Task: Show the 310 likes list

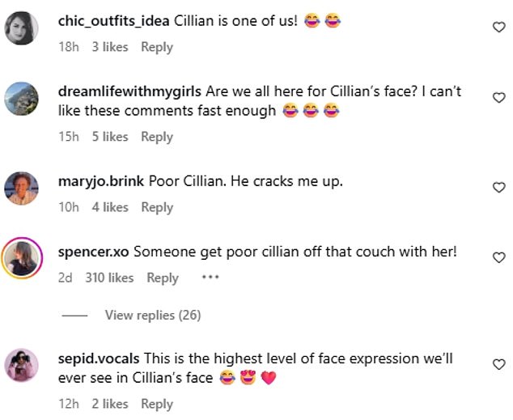Action: click(x=109, y=278)
